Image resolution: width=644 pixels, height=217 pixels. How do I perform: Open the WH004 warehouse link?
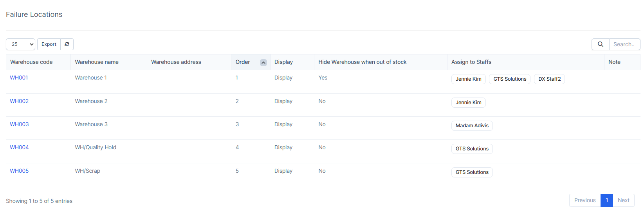19,147
